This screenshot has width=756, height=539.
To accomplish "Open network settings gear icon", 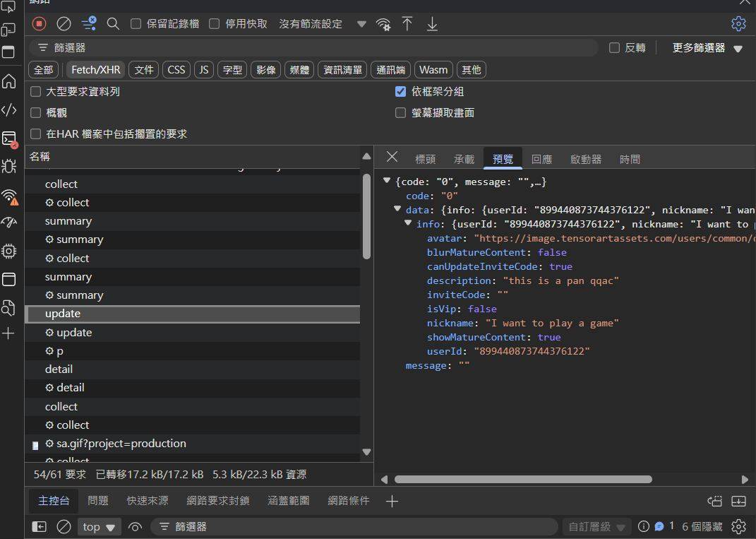I will [x=738, y=24].
